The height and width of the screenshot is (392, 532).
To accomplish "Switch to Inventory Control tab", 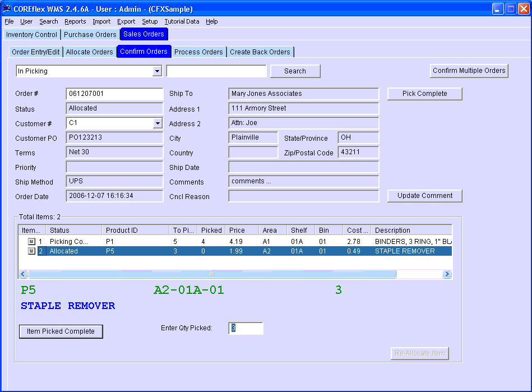I will [31, 35].
